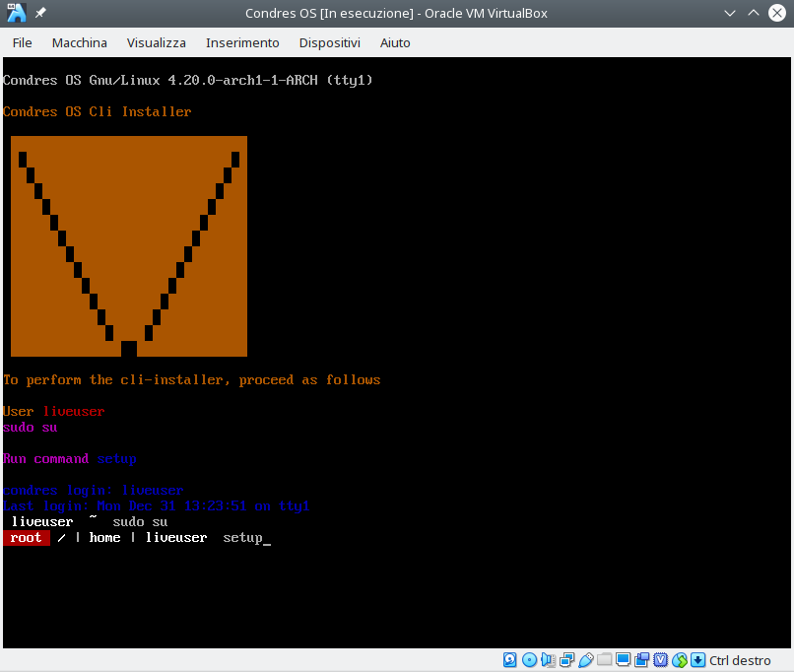The width and height of the screenshot is (794, 672).
Task: Click the display monitor status icon
Action: point(623,660)
